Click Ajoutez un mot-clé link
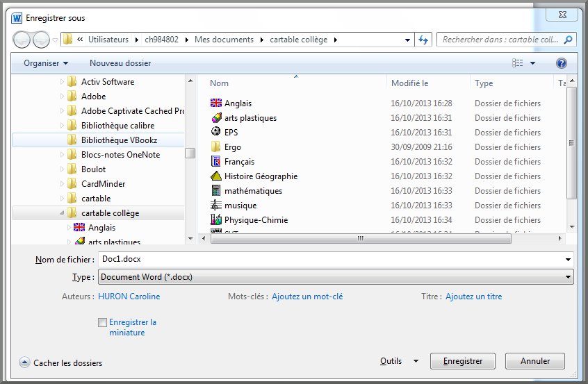The height and width of the screenshot is (384, 588). 307,297
